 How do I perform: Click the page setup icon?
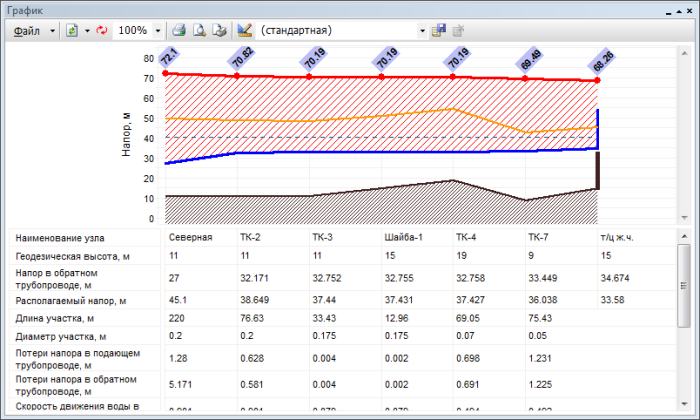(x=219, y=31)
